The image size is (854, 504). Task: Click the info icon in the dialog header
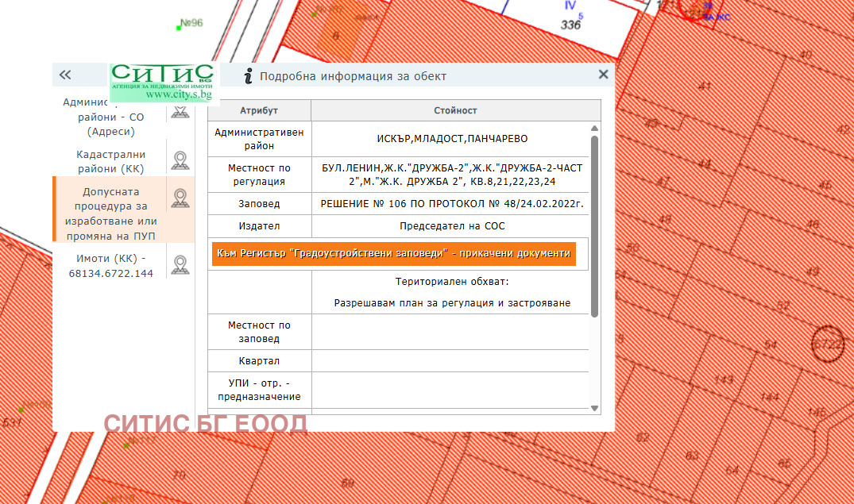(249, 76)
